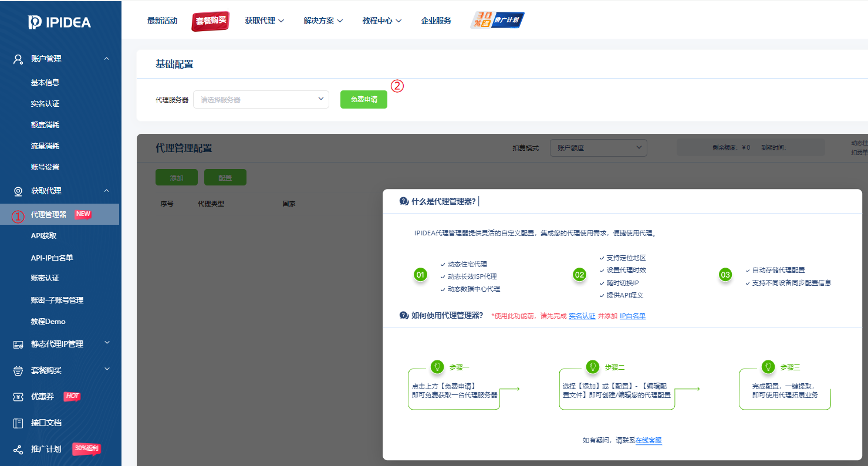Click the 步骤一 lightbulb icon
868x466 pixels.
point(437,367)
